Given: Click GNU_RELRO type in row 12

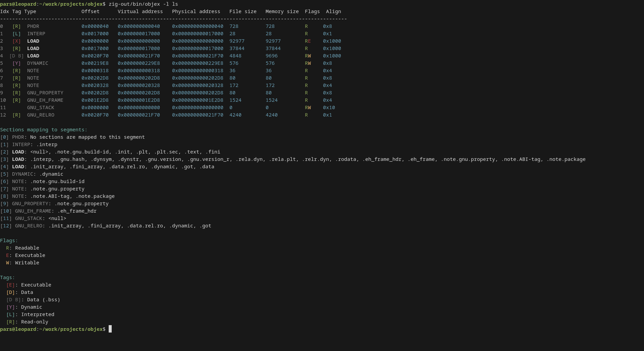Looking at the screenshot, I should click(x=41, y=115).
